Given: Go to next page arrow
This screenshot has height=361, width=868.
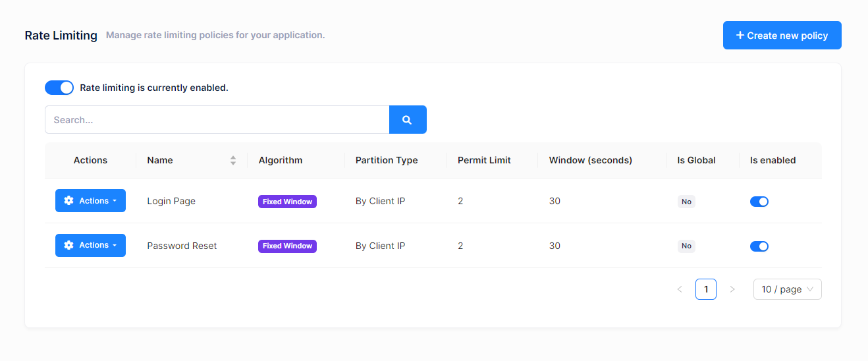Looking at the screenshot, I should 732,289.
